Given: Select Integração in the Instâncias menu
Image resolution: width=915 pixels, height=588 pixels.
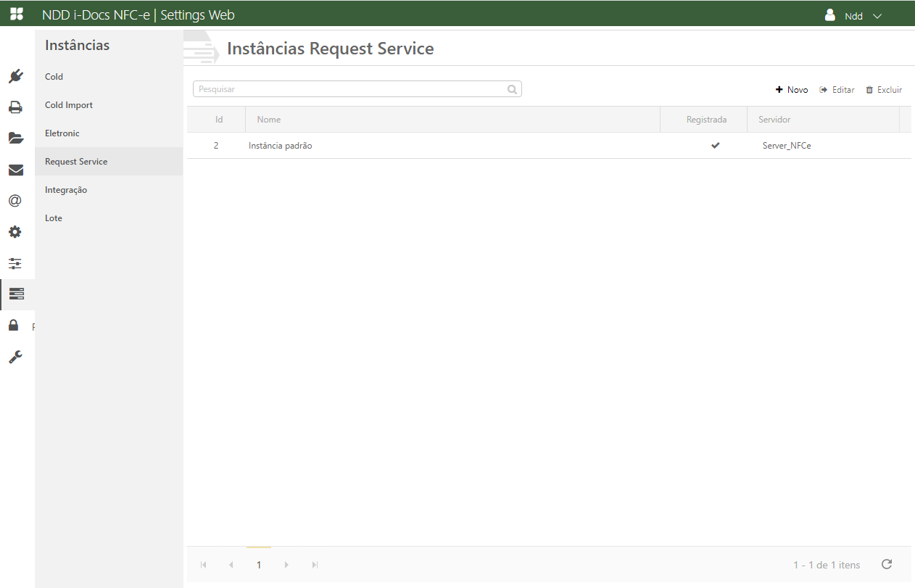Looking at the screenshot, I should 66,190.
